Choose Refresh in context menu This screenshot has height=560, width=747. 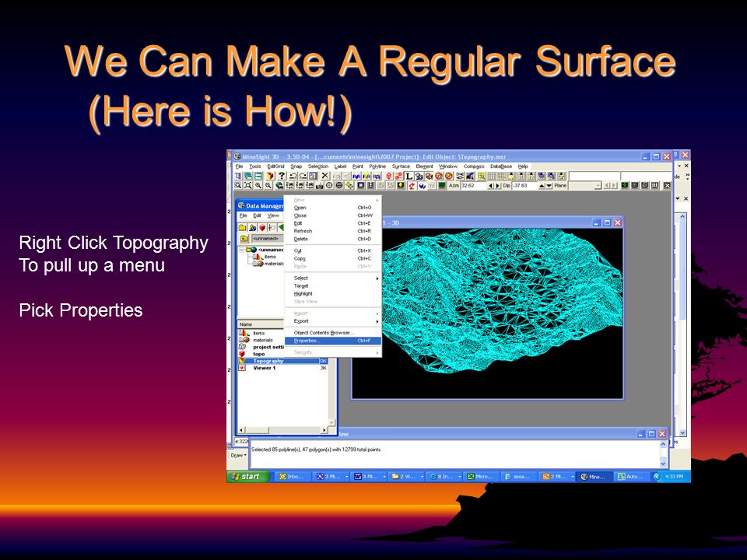click(x=332, y=231)
